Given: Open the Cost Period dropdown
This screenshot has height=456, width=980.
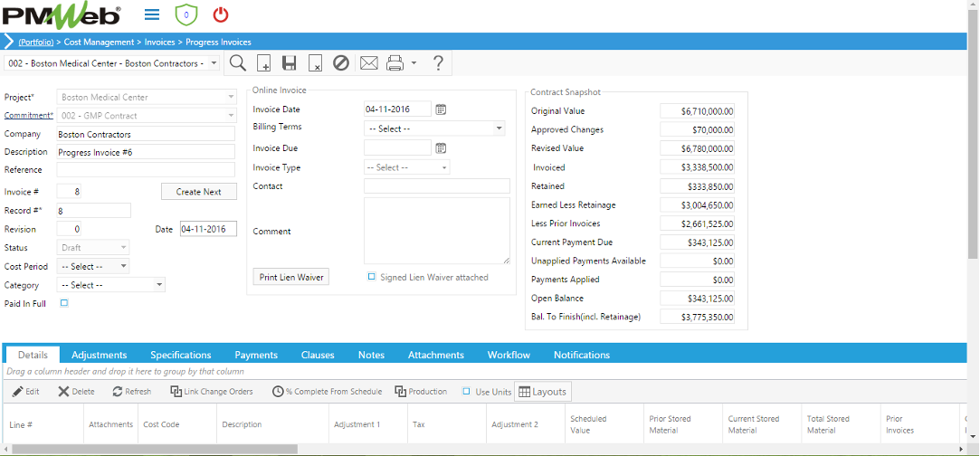Looking at the screenshot, I should [124, 266].
